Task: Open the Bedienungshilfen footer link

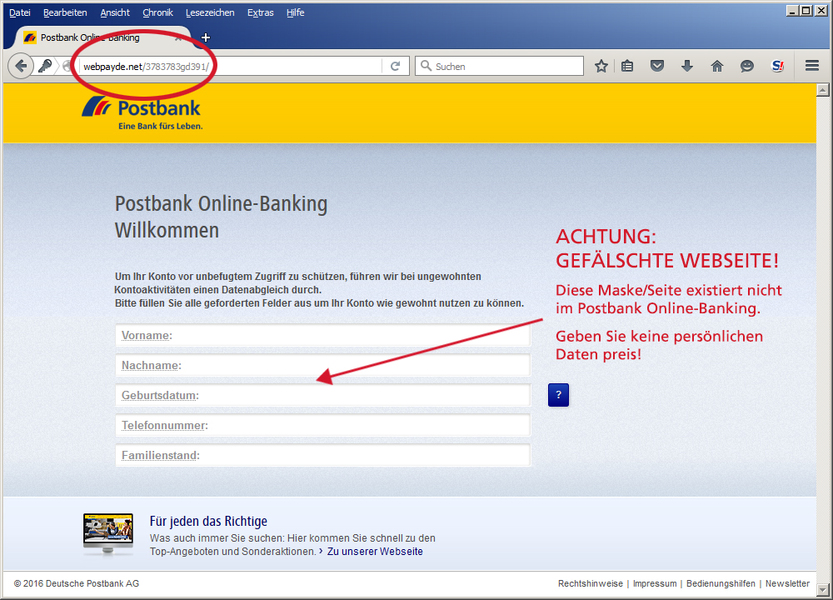Action: [720, 584]
